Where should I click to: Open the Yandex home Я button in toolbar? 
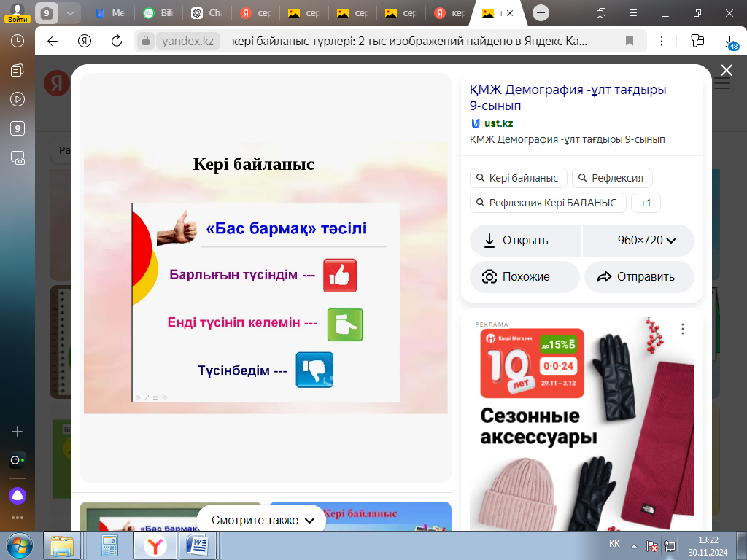pos(85,41)
